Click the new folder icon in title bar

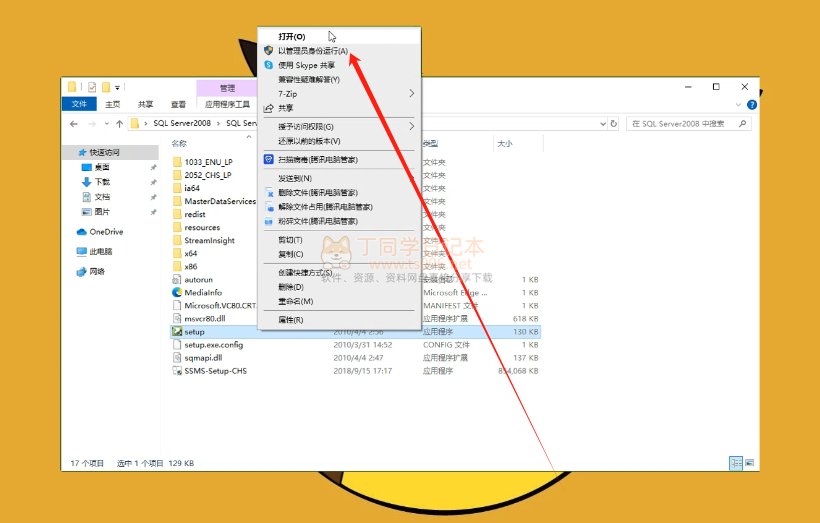(x=106, y=87)
